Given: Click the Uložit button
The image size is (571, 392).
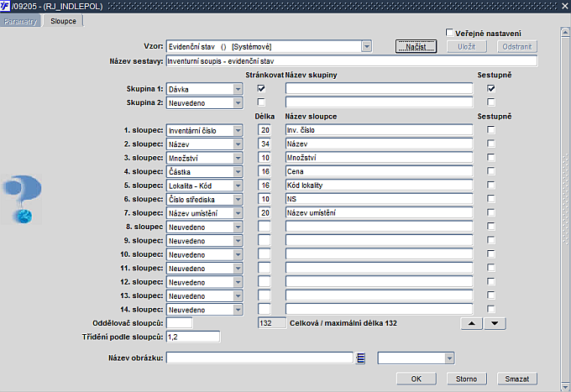Looking at the screenshot, I should coord(467,47).
